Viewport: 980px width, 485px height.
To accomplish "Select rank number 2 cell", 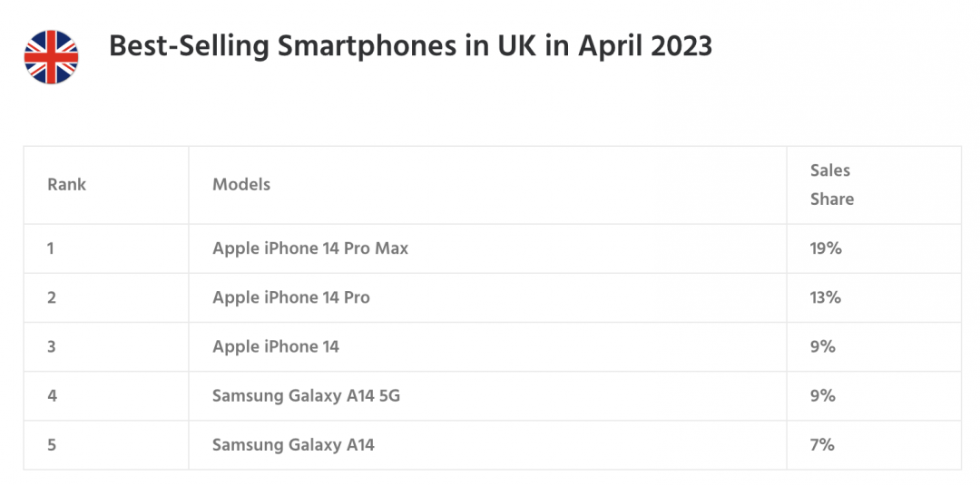I will [x=52, y=297].
